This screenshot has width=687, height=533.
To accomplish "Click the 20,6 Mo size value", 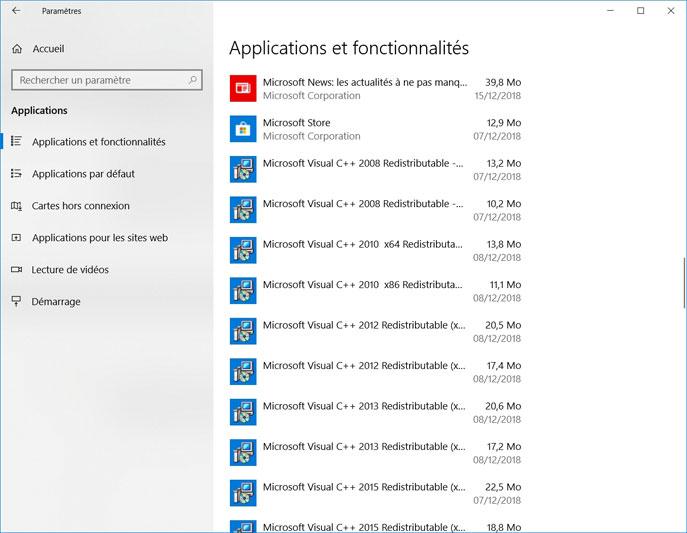I will click(503, 406).
